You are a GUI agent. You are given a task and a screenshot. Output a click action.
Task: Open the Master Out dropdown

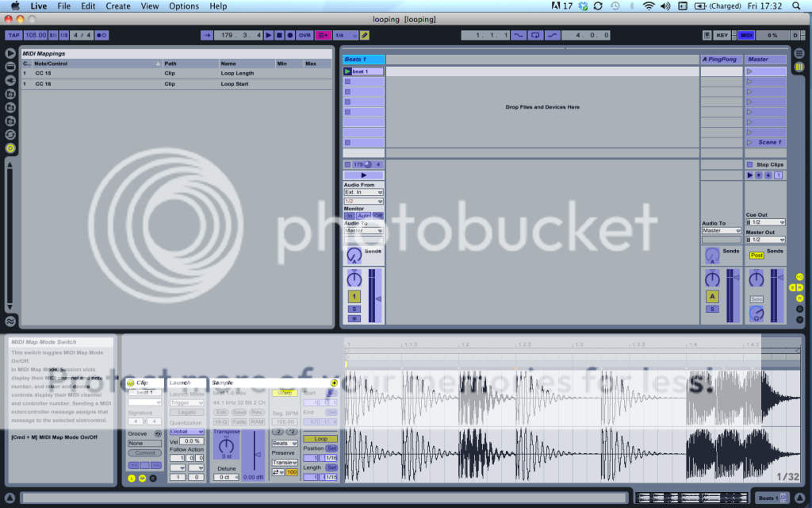(x=765, y=240)
